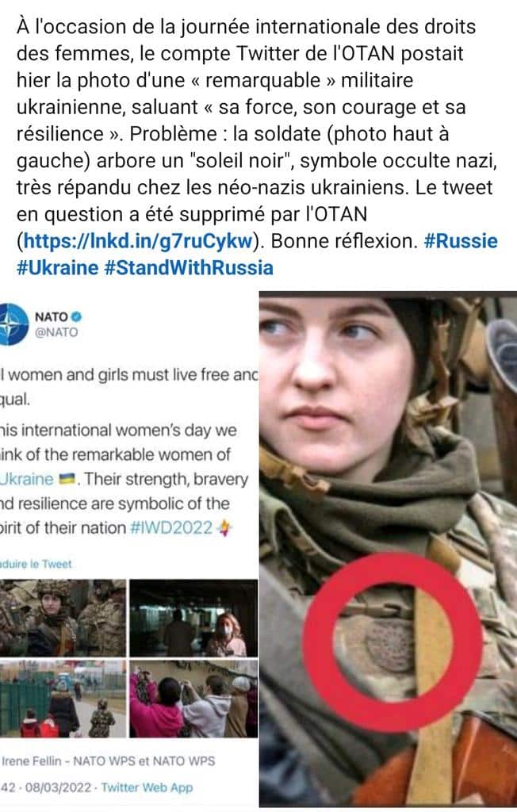Open the soldier photo thumbnail in tweet
Viewport: 517px width, 812px height.
pos(63,618)
